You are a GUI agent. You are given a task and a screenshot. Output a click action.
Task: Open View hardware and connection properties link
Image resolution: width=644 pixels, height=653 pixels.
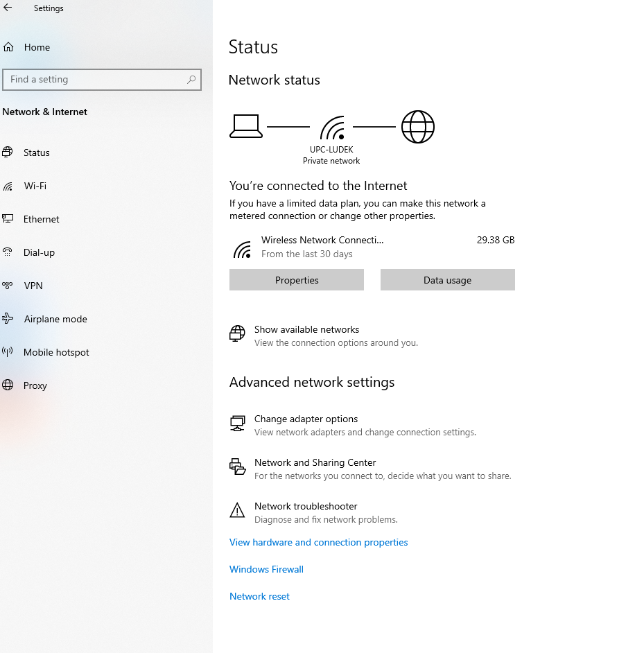click(x=318, y=542)
